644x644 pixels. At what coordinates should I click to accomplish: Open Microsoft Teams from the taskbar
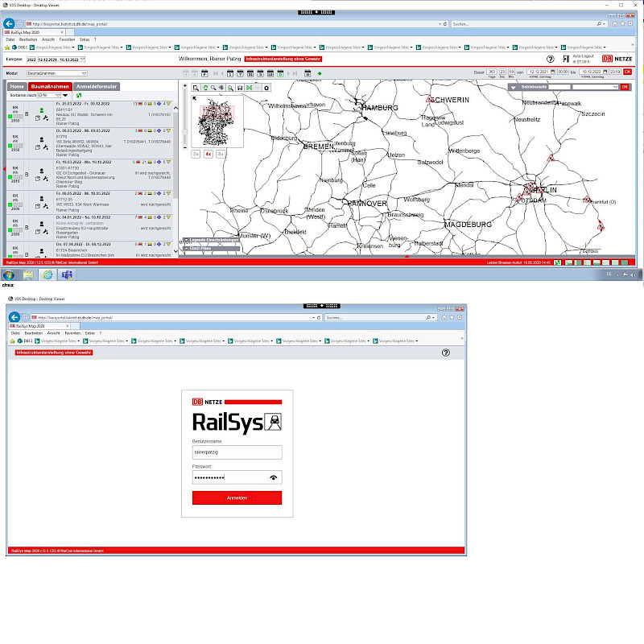[67, 275]
